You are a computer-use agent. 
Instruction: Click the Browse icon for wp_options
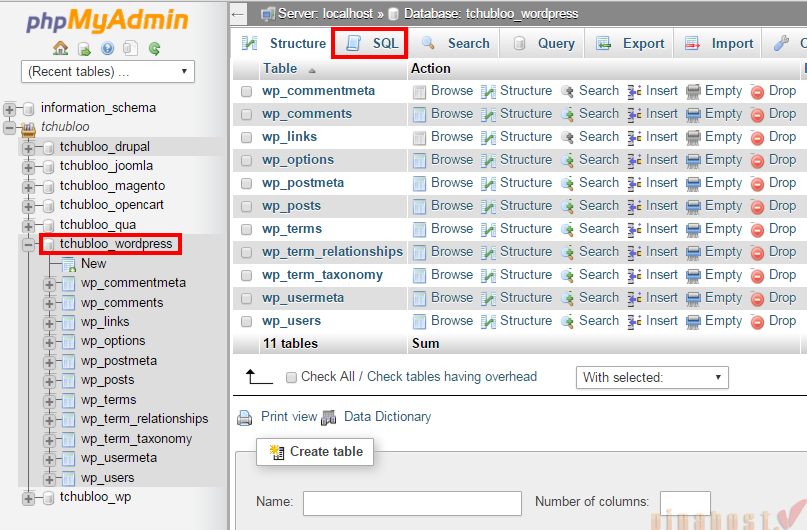tap(419, 161)
